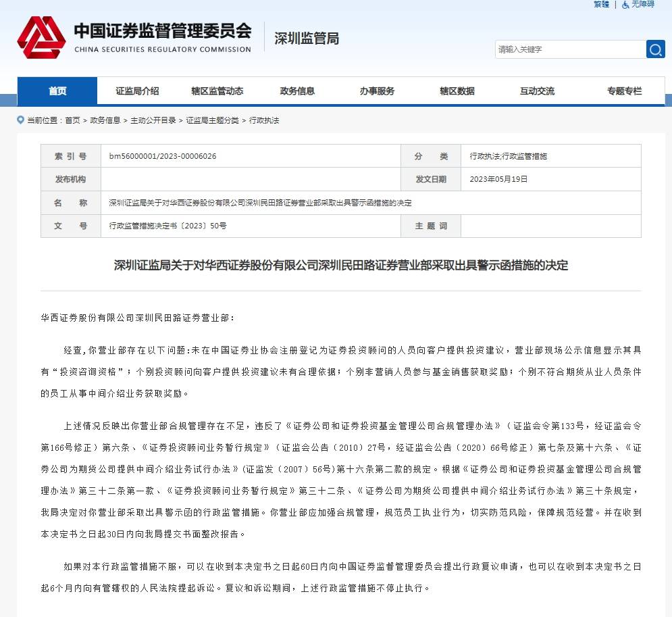Click the paragraph starting 上述情况反映出你营业部
The width and height of the screenshot is (672, 617).
point(340,480)
